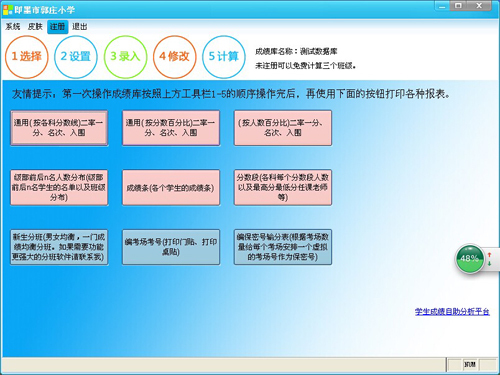The image size is (500, 375).
Task: Click 通用(按各科分数线)二率一分 report button
Action: [59, 128]
